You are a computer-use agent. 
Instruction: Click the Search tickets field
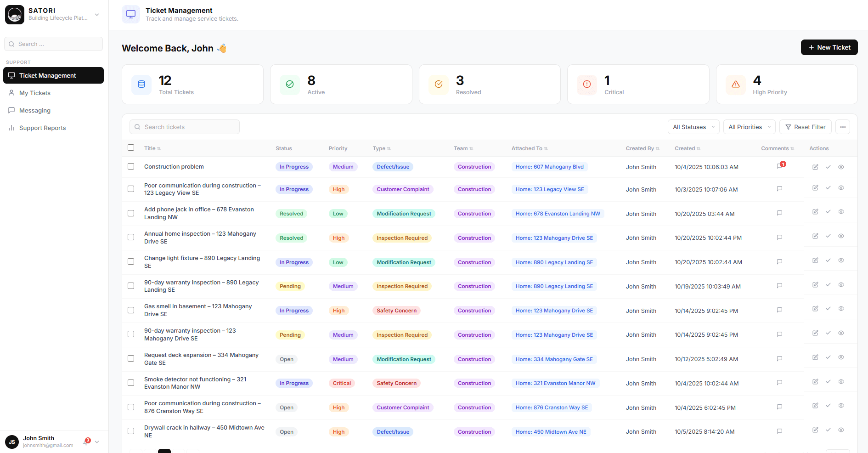(185, 127)
